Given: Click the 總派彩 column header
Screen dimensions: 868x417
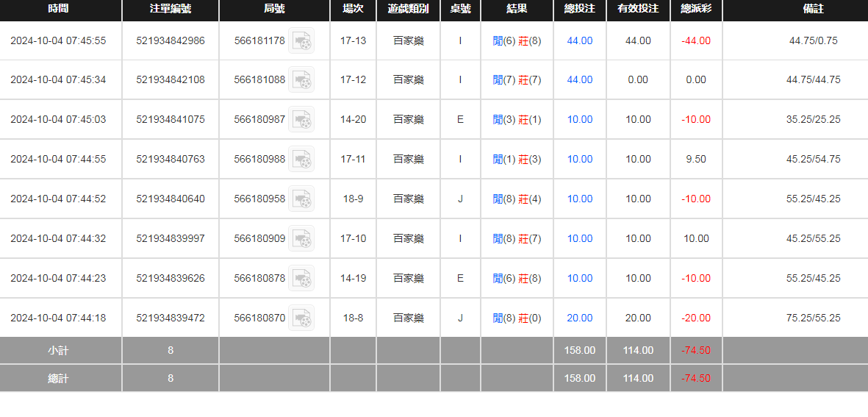Looking at the screenshot, I should 695,9.
